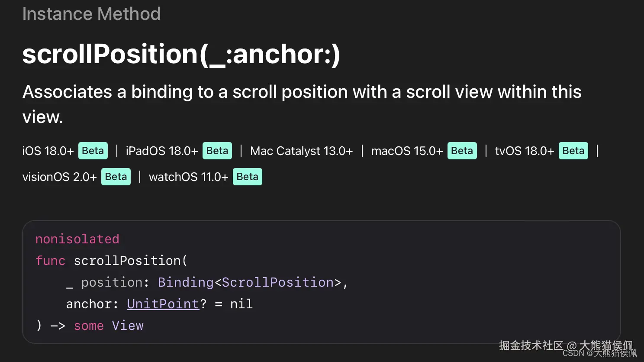
Task: Click the scrollPosition(_:anchor:) page title
Action: pos(181,54)
